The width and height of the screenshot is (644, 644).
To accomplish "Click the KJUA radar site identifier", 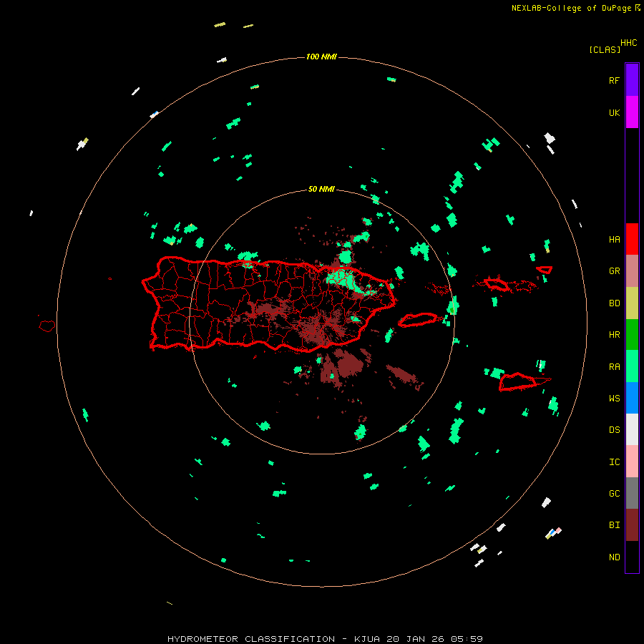I will click(367, 639).
